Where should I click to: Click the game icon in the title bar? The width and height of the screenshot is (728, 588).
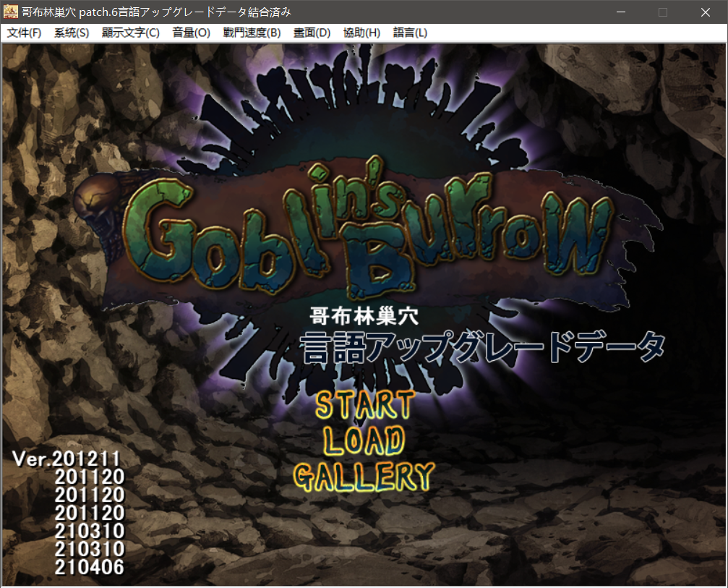pyautogui.click(x=11, y=12)
